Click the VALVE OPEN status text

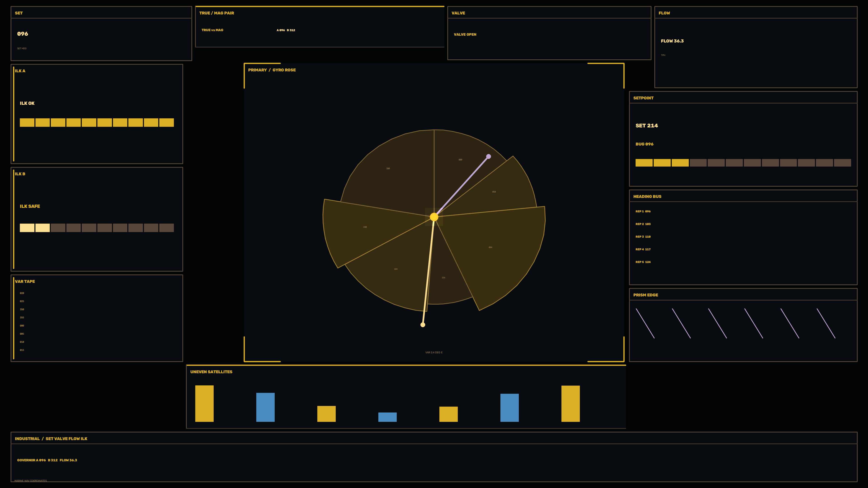pyautogui.click(x=465, y=34)
